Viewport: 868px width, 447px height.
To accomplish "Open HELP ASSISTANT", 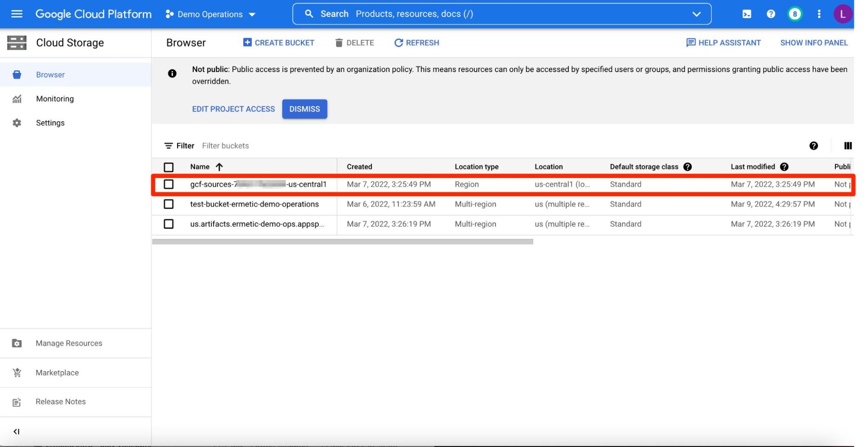I will click(723, 43).
